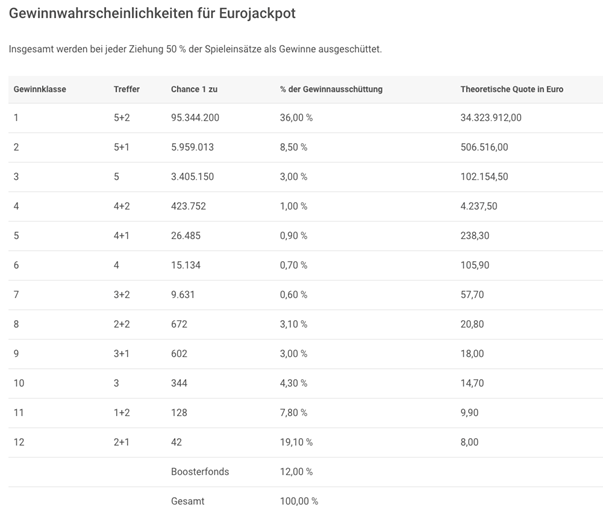The image size is (603, 516).
Task: Click the "% der Gewinnausschüttung" column header
Action: (x=331, y=89)
